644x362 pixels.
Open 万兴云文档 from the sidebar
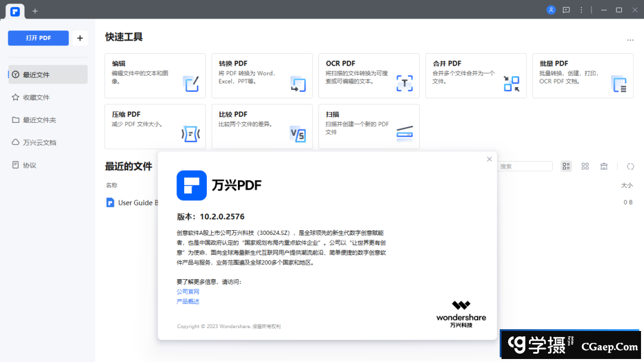pos(35,142)
